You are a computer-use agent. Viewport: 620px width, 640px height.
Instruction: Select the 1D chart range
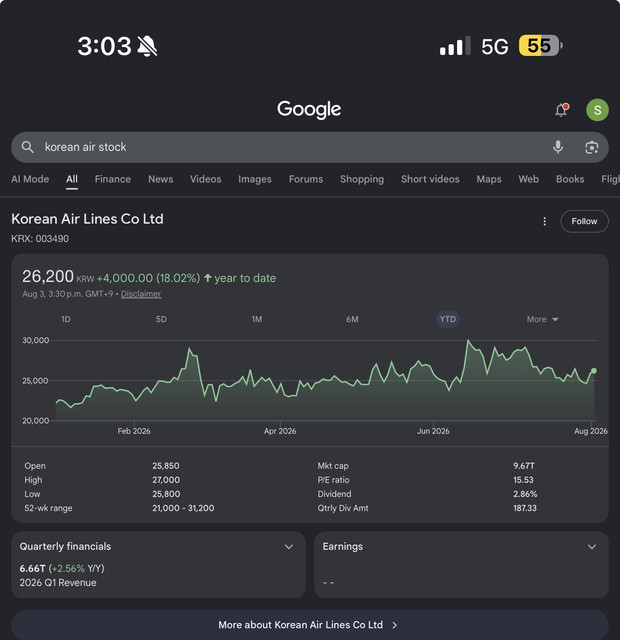[66, 319]
